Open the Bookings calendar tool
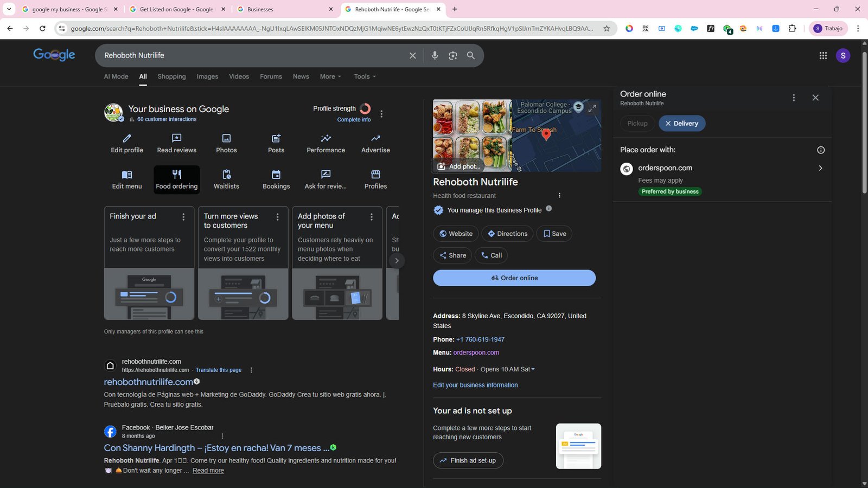The image size is (868, 488). [x=276, y=179]
